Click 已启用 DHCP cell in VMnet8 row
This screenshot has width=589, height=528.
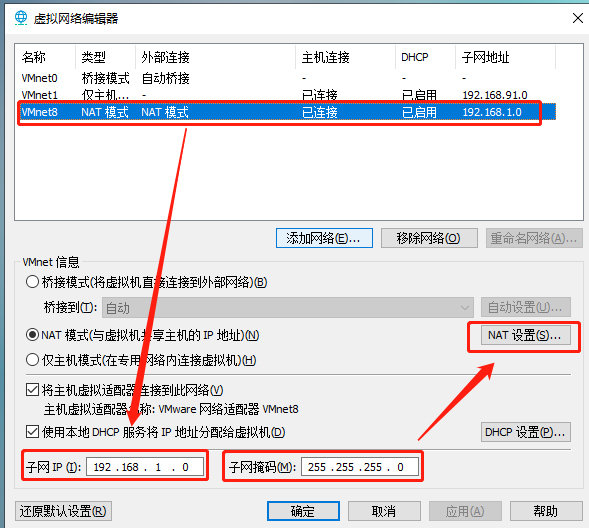tap(419, 112)
